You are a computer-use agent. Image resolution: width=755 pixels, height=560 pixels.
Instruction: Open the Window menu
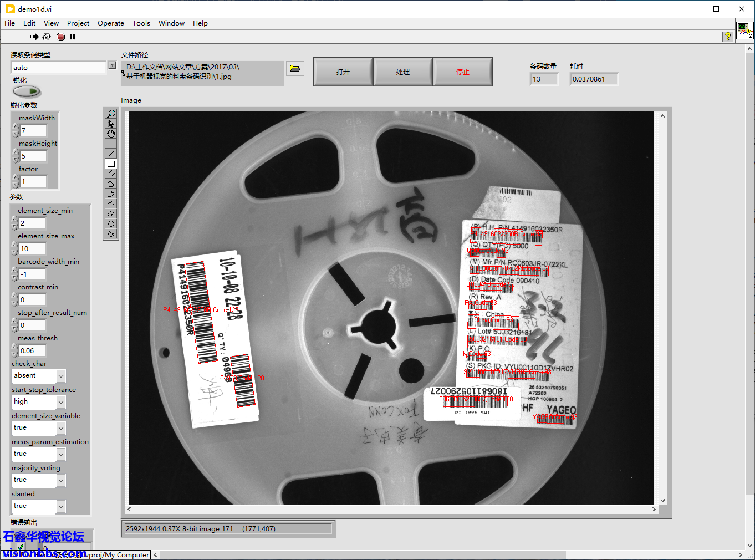[x=171, y=23]
